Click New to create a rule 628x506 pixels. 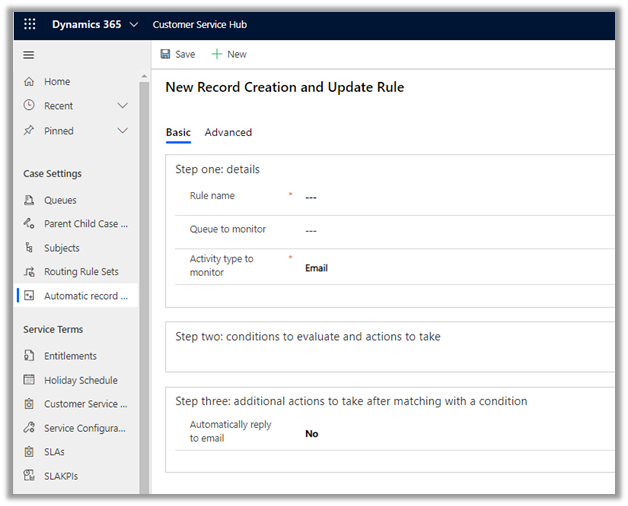pyautogui.click(x=229, y=54)
